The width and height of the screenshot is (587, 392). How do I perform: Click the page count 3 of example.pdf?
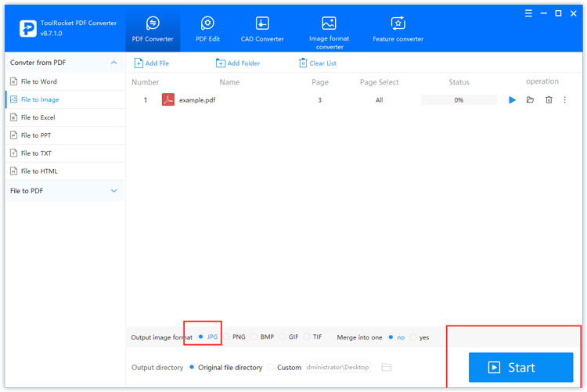pos(319,100)
